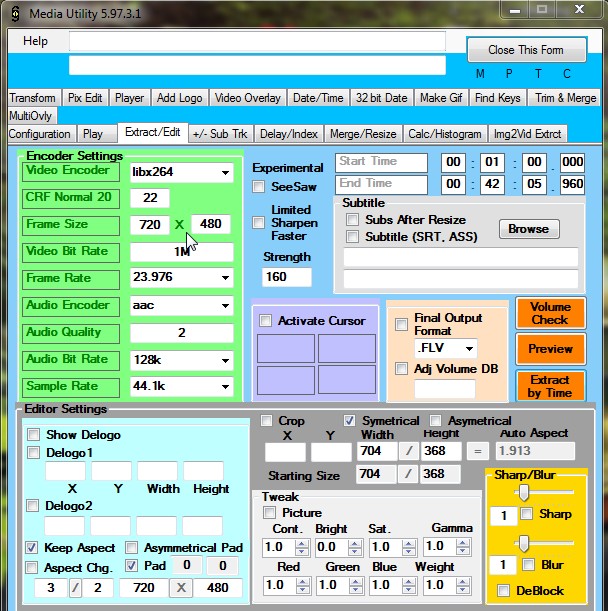Click Extract by Time button
The width and height of the screenshot is (608, 611).
point(550,386)
